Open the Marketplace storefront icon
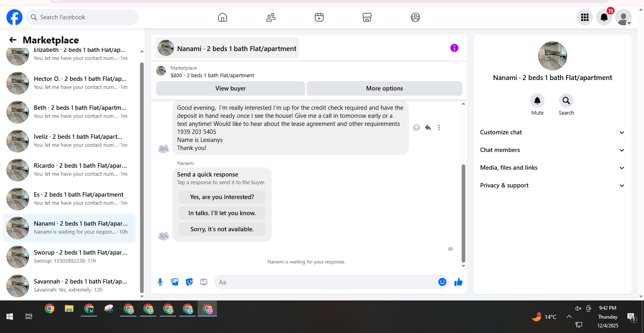Image resolution: width=644 pixels, height=333 pixels. [x=367, y=17]
